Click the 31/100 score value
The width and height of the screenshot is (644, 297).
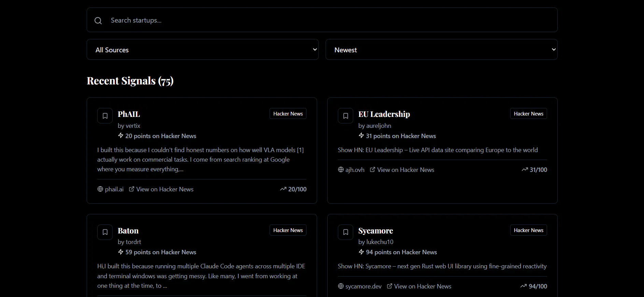[538, 170]
